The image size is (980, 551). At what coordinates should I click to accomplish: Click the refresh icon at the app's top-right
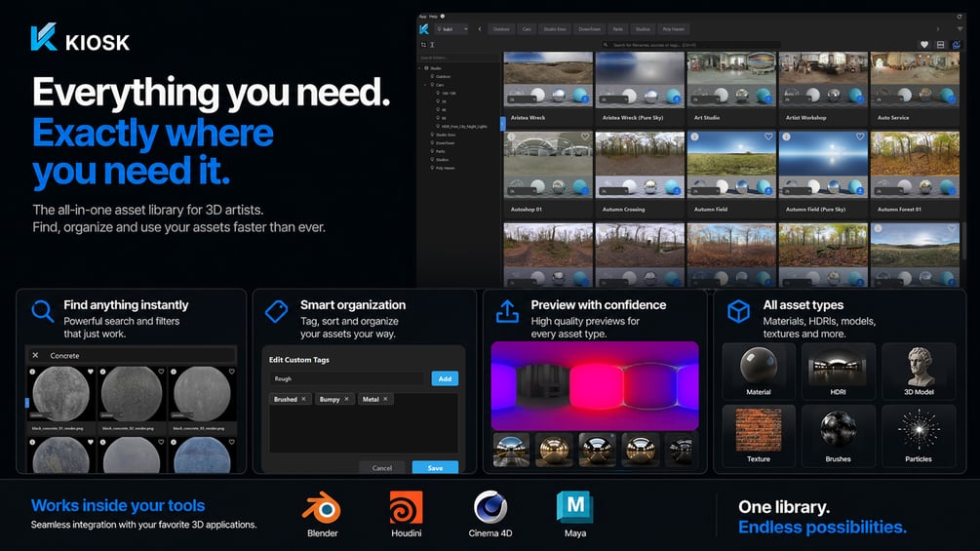tap(959, 17)
